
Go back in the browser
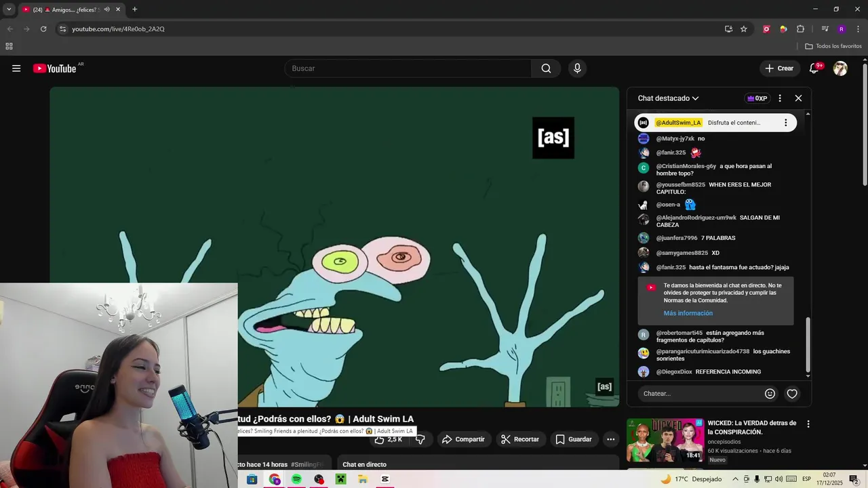10,29
